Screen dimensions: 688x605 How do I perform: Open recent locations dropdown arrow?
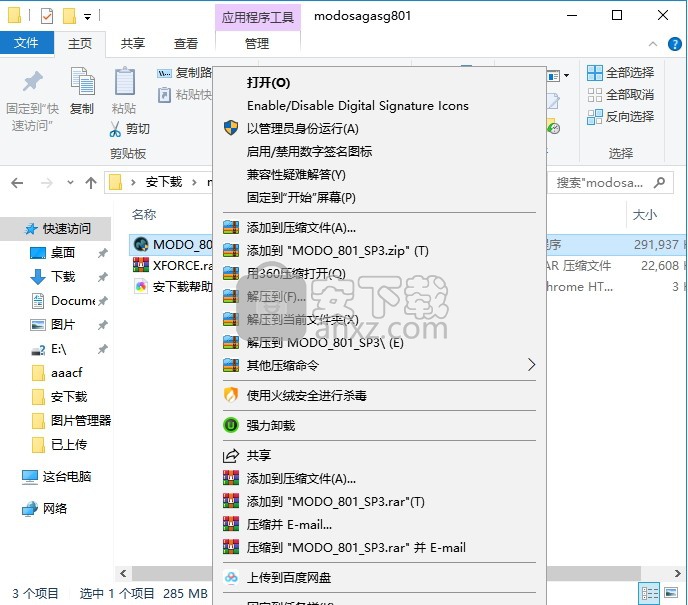[70, 183]
